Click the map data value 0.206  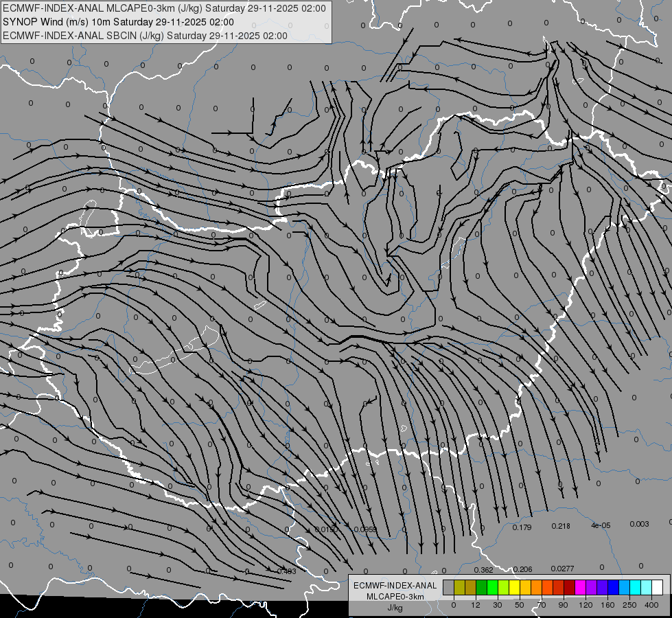522,569
